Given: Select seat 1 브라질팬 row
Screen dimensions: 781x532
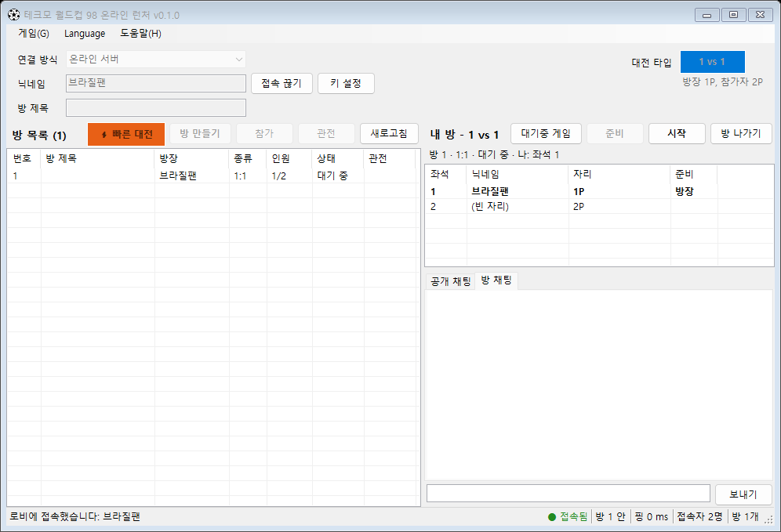Looking at the screenshot, I should [599, 192].
